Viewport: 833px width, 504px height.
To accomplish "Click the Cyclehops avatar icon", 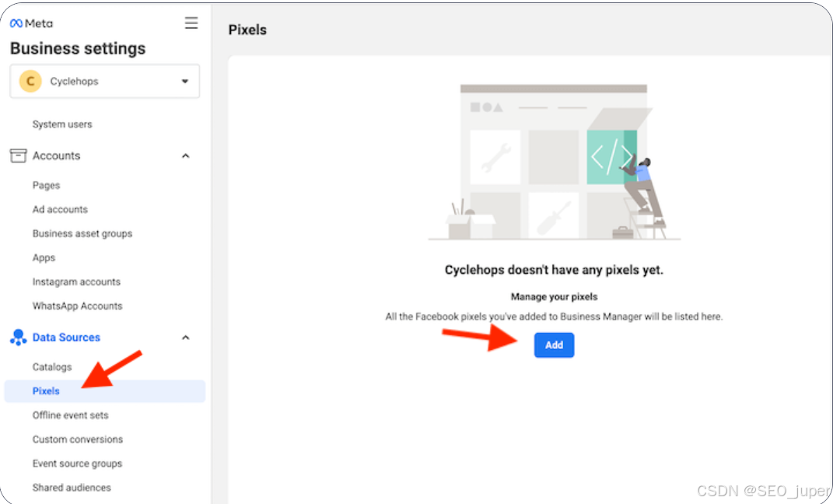I will coord(30,81).
